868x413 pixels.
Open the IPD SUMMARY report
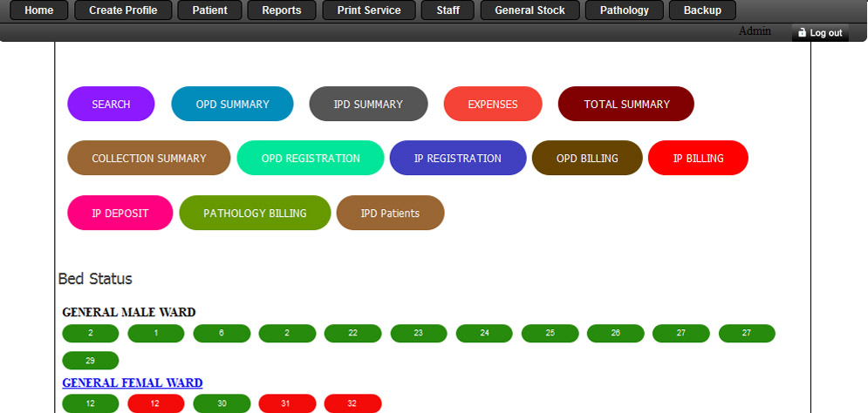(x=368, y=104)
